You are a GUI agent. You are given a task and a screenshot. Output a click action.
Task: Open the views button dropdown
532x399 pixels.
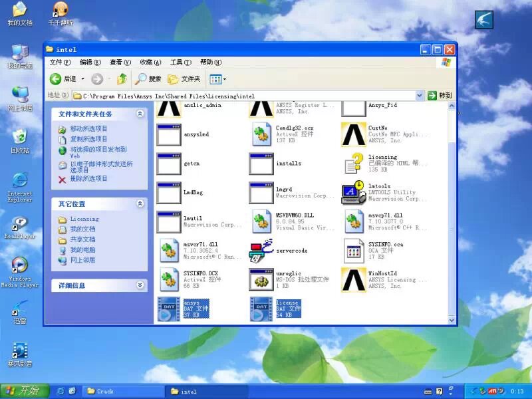pos(225,79)
